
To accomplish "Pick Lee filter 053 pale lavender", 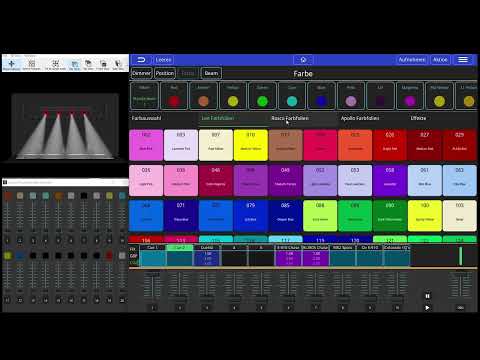I will tap(355, 180).
